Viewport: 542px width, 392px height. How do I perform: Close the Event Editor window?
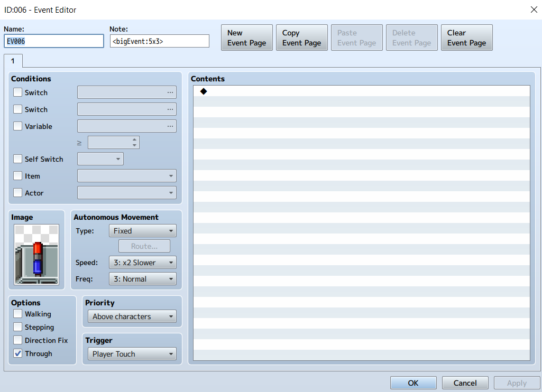click(534, 10)
